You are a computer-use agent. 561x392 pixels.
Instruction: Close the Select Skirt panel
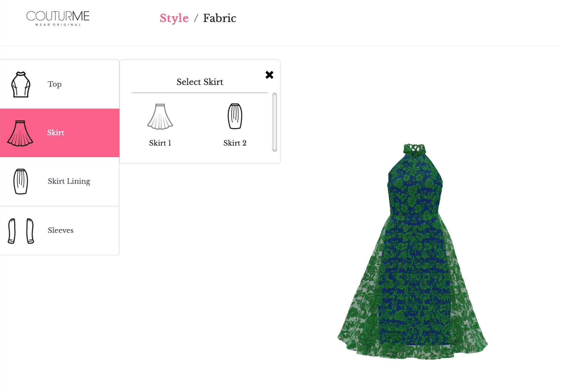point(269,75)
